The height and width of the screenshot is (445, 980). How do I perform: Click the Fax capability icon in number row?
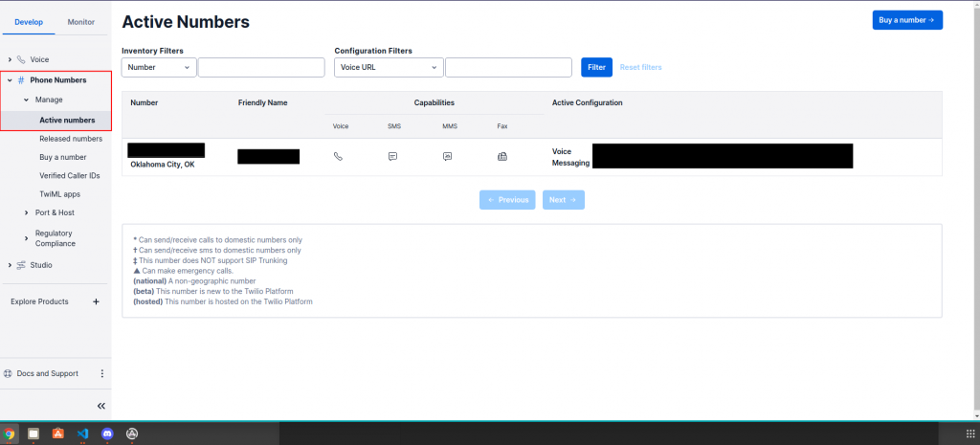point(501,157)
